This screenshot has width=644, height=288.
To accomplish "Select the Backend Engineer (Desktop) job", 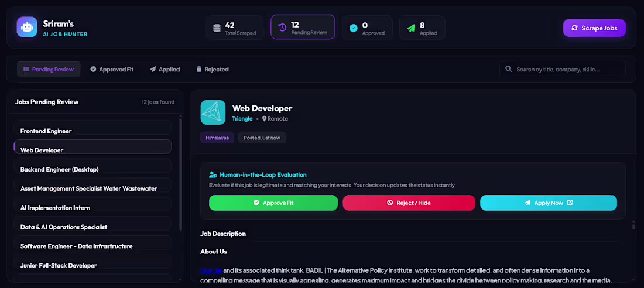I will (x=93, y=166).
